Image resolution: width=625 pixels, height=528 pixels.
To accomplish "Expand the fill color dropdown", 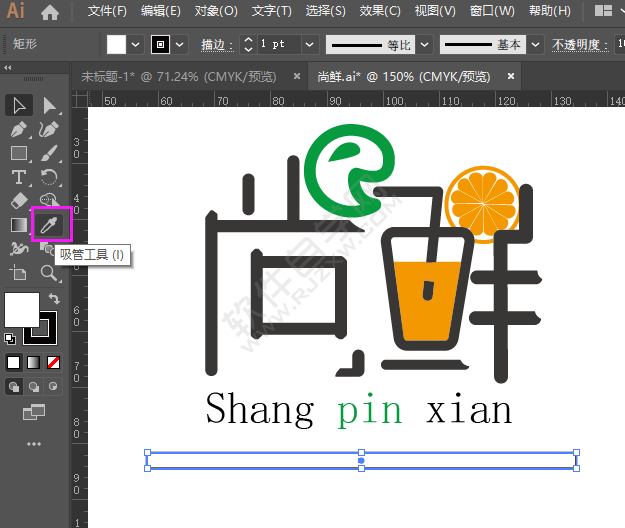I will coord(136,44).
